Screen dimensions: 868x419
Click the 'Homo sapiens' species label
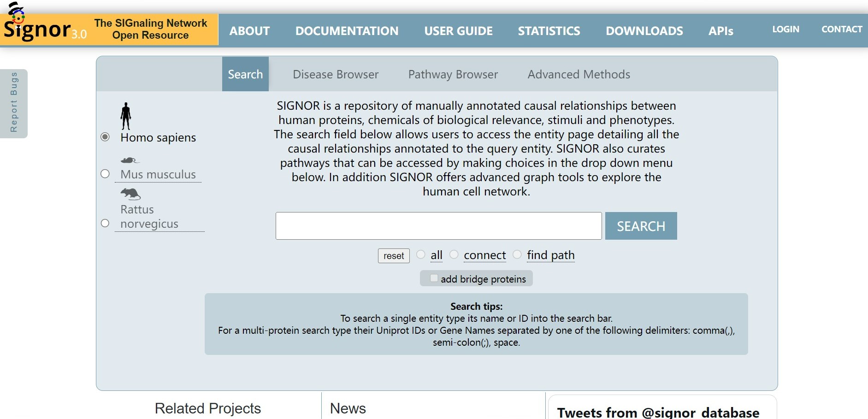tap(158, 137)
